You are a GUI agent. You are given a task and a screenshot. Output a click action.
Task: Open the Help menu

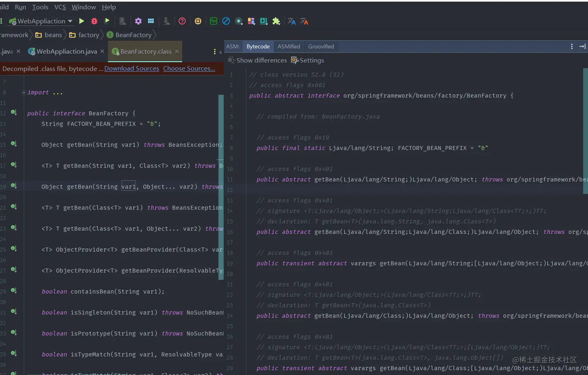109,7
